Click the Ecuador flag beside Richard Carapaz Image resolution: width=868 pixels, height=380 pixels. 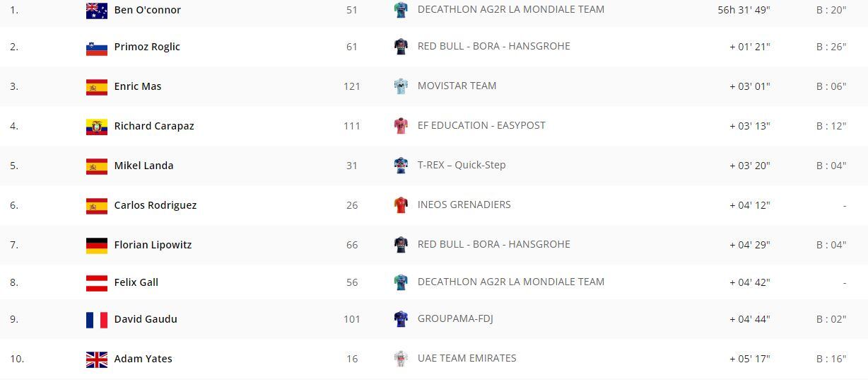97,127
